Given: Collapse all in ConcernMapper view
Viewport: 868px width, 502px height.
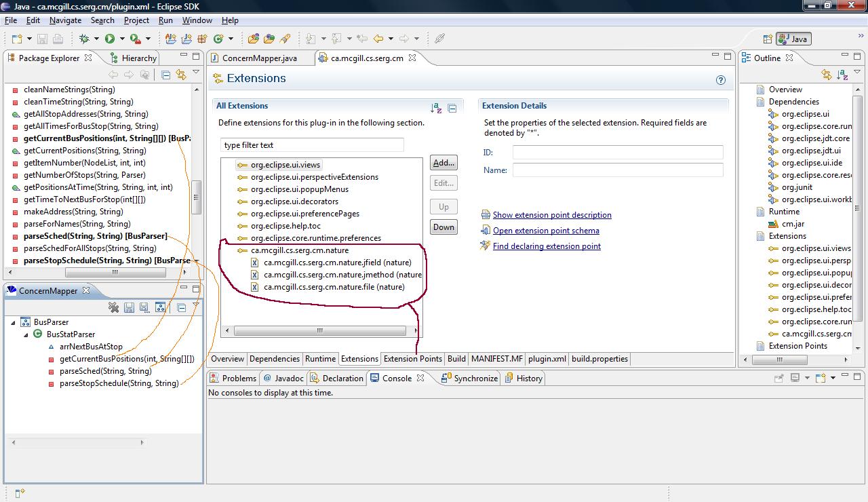Looking at the screenshot, I should [x=181, y=307].
